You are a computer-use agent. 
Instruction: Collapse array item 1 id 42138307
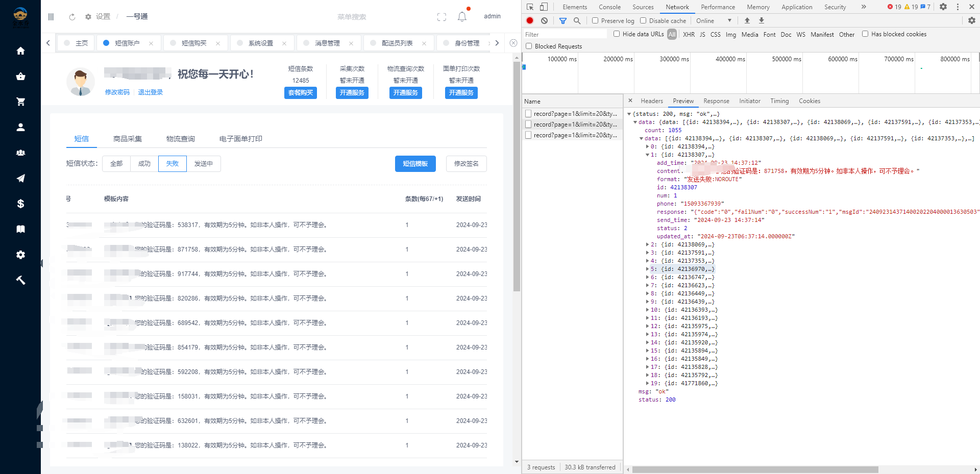(648, 155)
